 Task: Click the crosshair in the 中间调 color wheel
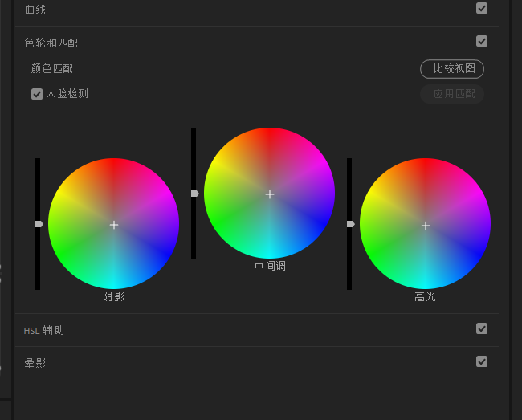click(270, 194)
